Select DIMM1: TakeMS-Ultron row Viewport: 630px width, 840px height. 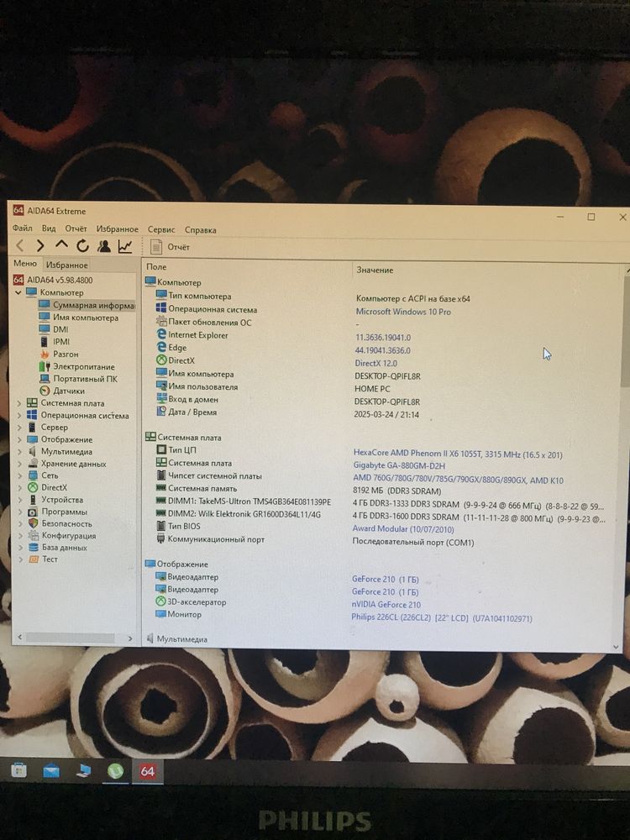click(244, 502)
